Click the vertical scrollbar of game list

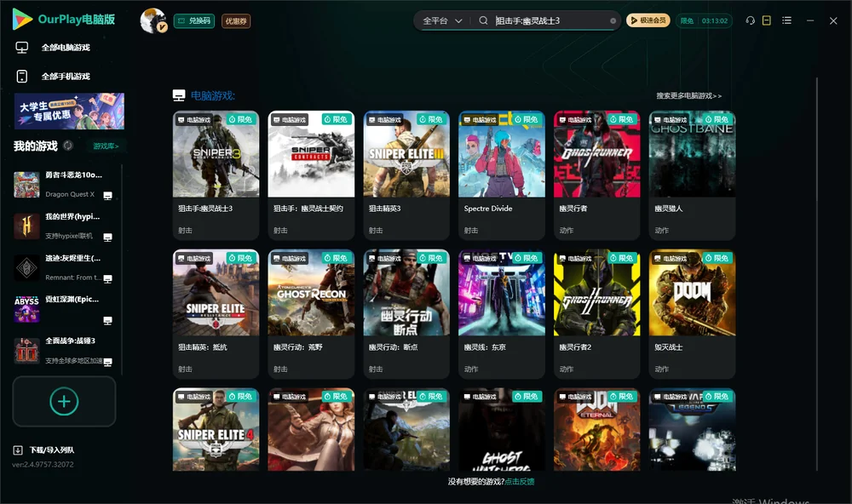pyautogui.click(x=817, y=274)
